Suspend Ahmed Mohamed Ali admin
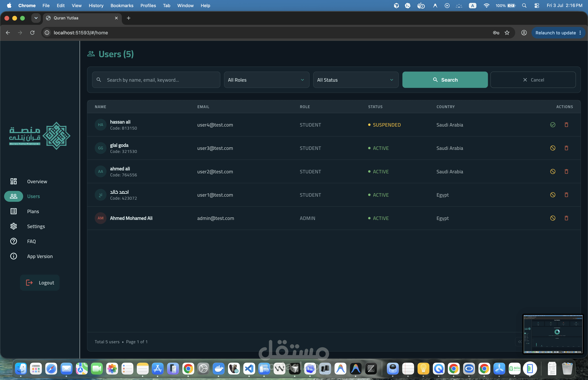 click(x=553, y=218)
